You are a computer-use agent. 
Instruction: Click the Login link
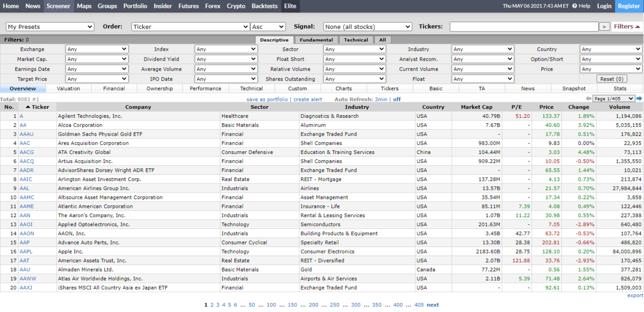pyautogui.click(x=604, y=6)
